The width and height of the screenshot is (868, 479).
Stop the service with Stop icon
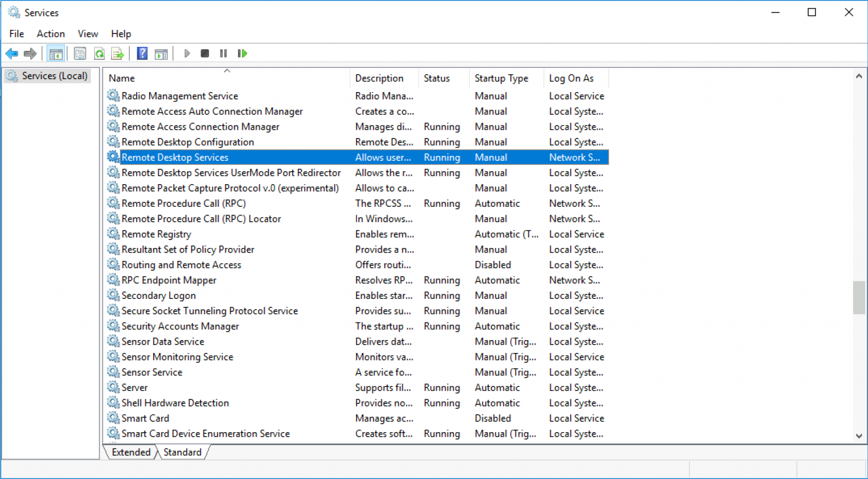coord(205,54)
